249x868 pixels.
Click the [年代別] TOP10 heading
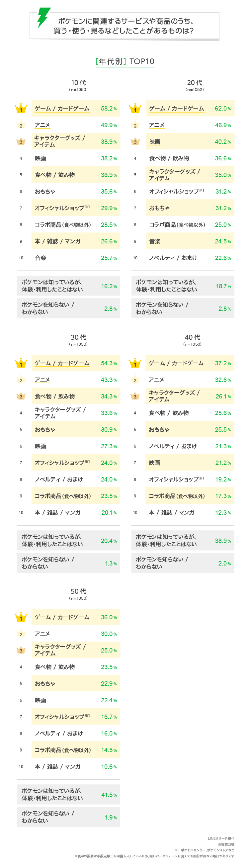point(125,61)
